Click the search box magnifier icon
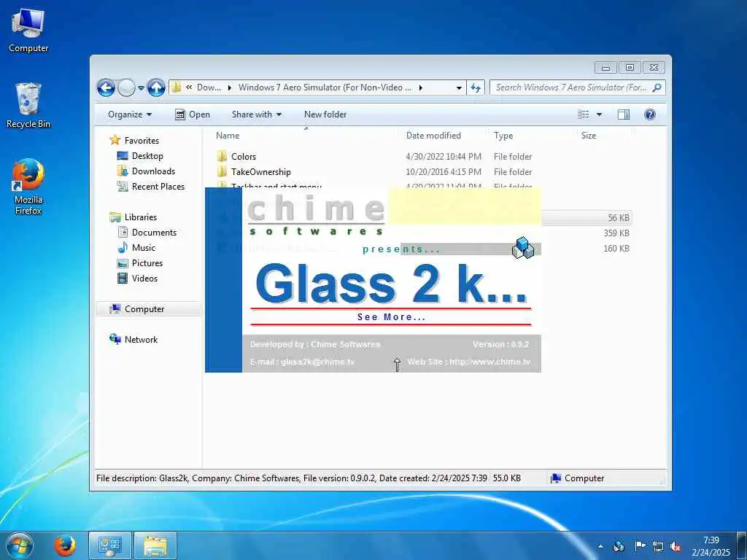The width and height of the screenshot is (747, 560). click(657, 87)
